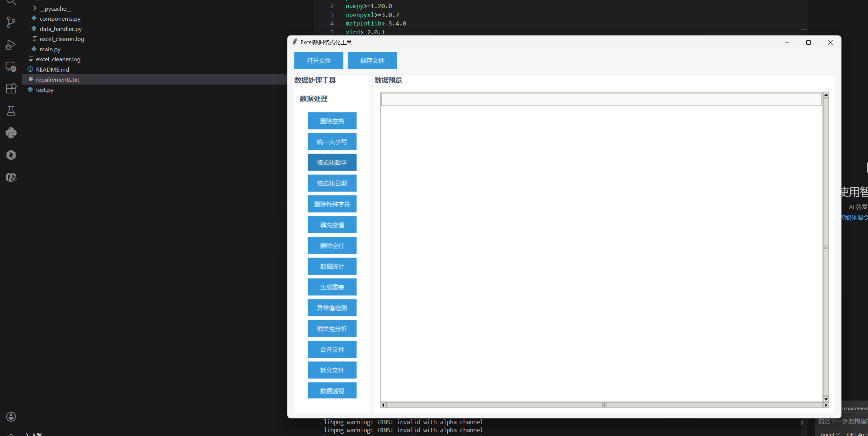Open README.md in the explorer
The height and width of the screenshot is (436, 868).
tap(52, 69)
